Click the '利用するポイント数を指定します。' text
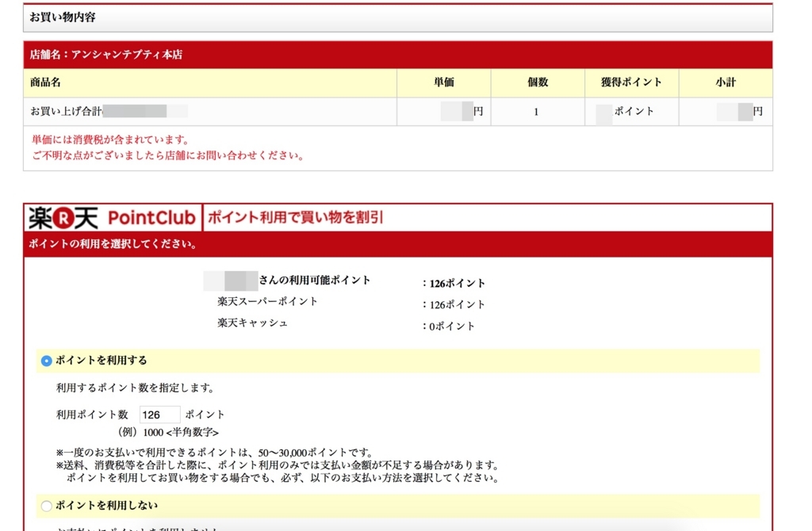The image size is (812, 531). tap(135, 388)
